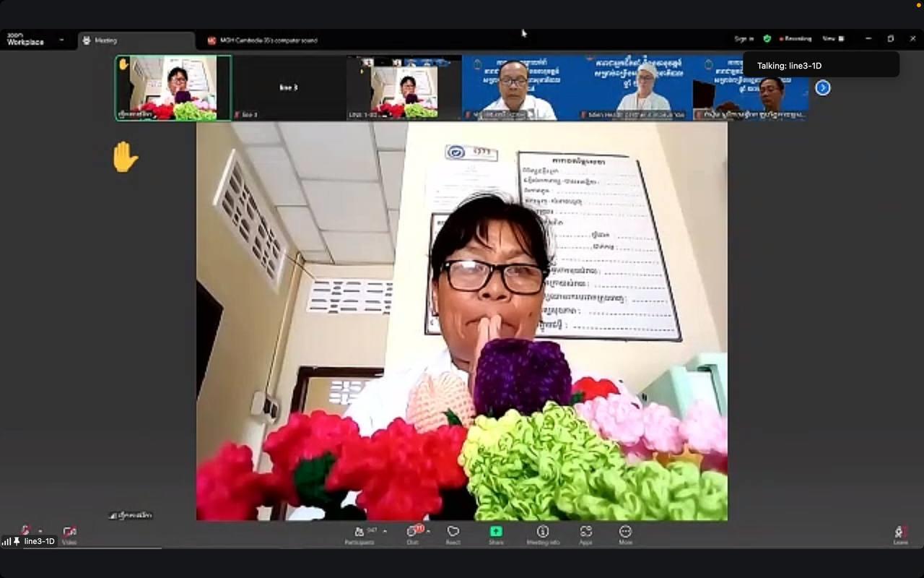Viewport: 924px width, 578px height.
Task: Open the Participants panel
Action: click(x=359, y=535)
